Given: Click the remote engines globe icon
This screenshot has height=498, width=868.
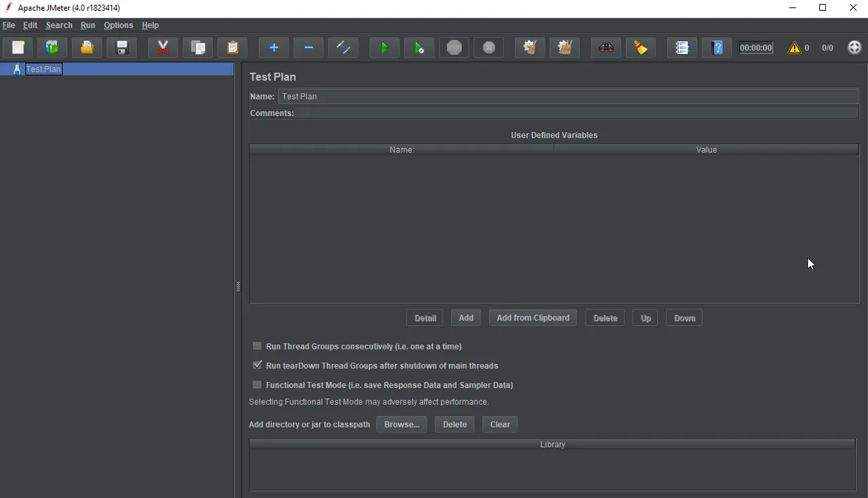Looking at the screenshot, I should (x=854, y=47).
